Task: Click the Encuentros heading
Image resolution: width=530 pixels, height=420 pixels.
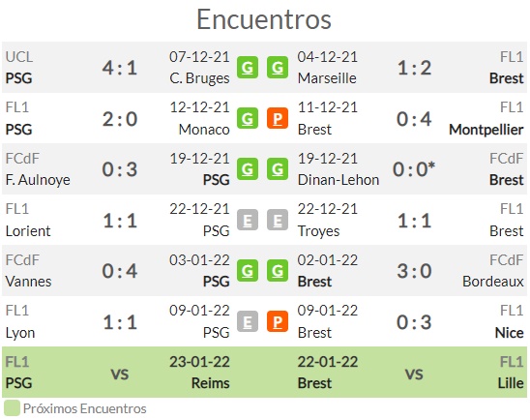Action: coord(264,19)
